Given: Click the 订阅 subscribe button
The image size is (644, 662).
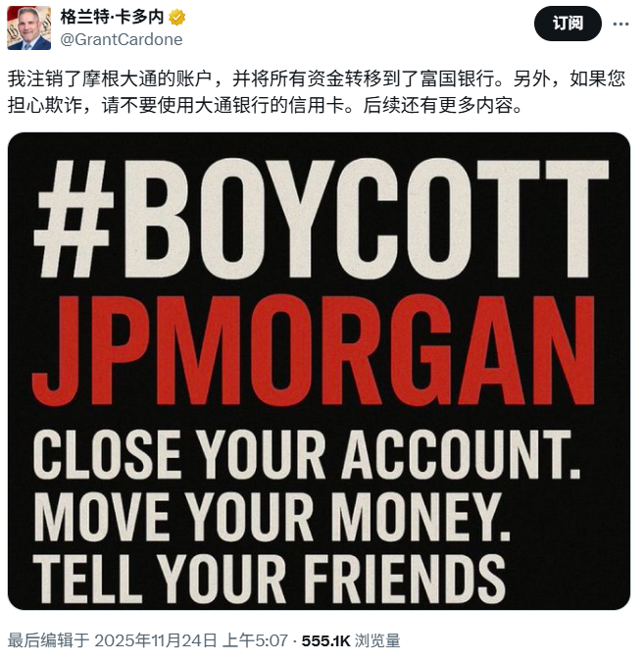Looking at the screenshot, I should click(x=568, y=24).
